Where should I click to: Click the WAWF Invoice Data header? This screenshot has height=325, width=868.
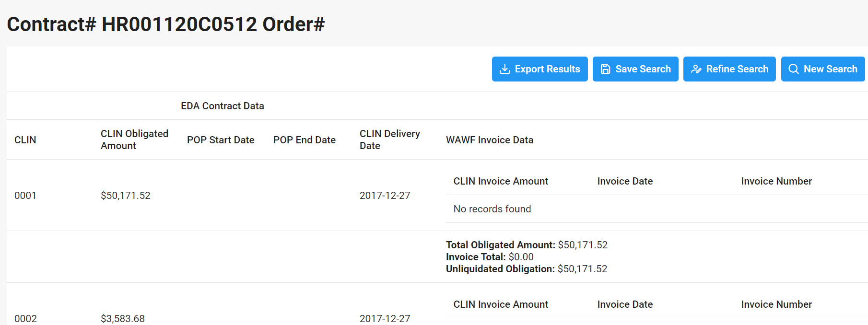click(490, 139)
